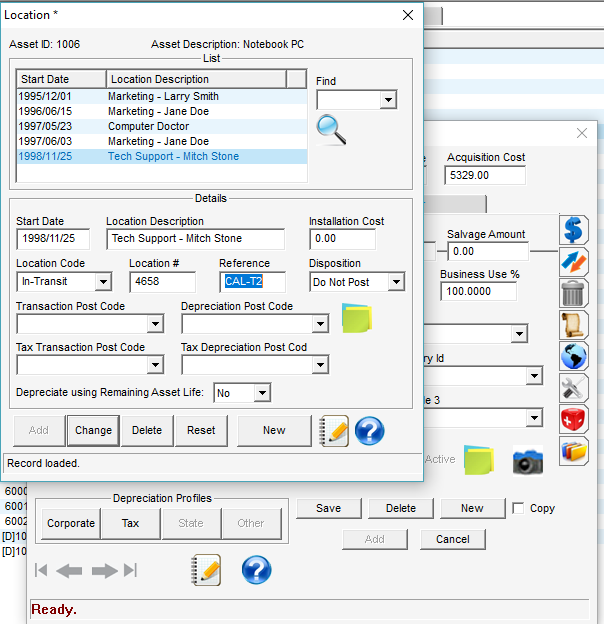Click New in the Location dialog
The height and width of the screenshot is (624, 604).
pos(274,431)
